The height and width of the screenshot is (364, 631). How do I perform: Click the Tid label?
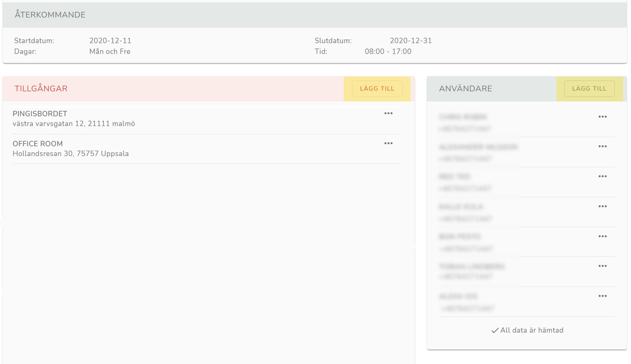[321, 52]
